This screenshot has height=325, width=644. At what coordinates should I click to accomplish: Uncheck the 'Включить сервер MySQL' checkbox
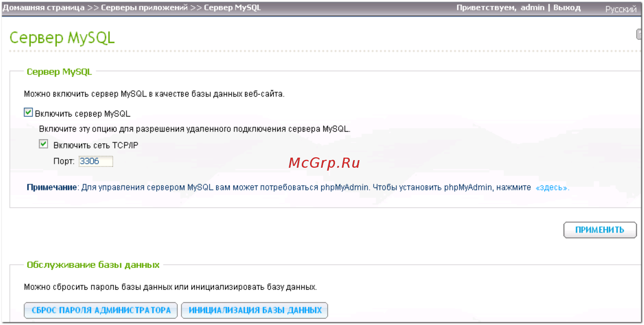point(28,113)
